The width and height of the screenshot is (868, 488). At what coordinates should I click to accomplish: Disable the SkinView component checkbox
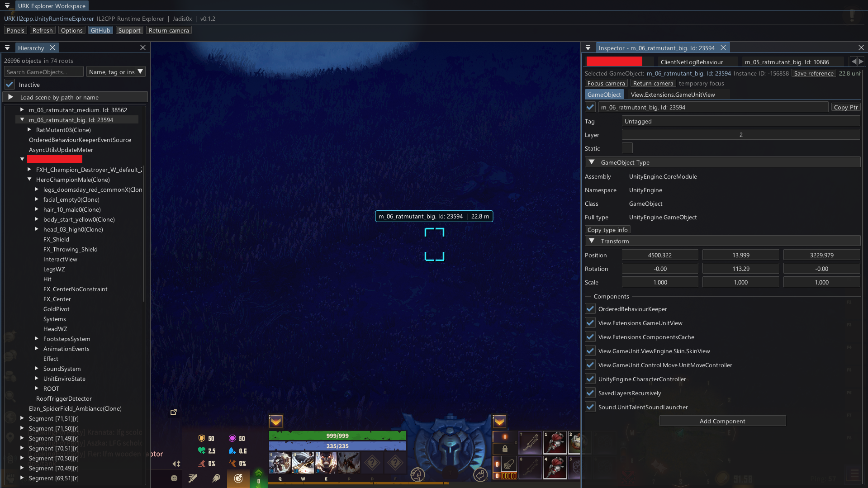point(590,351)
